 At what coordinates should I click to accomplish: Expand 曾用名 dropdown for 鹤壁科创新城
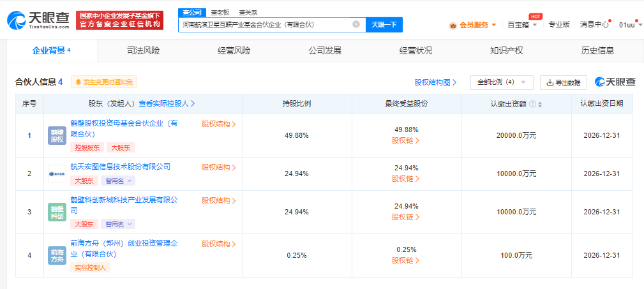(118, 224)
